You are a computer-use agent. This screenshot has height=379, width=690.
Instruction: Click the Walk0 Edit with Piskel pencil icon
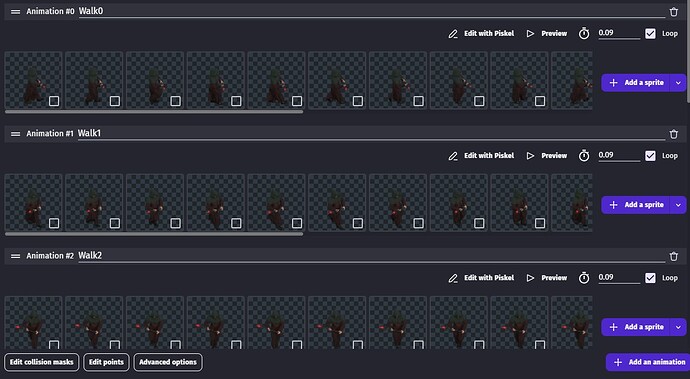coord(453,34)
